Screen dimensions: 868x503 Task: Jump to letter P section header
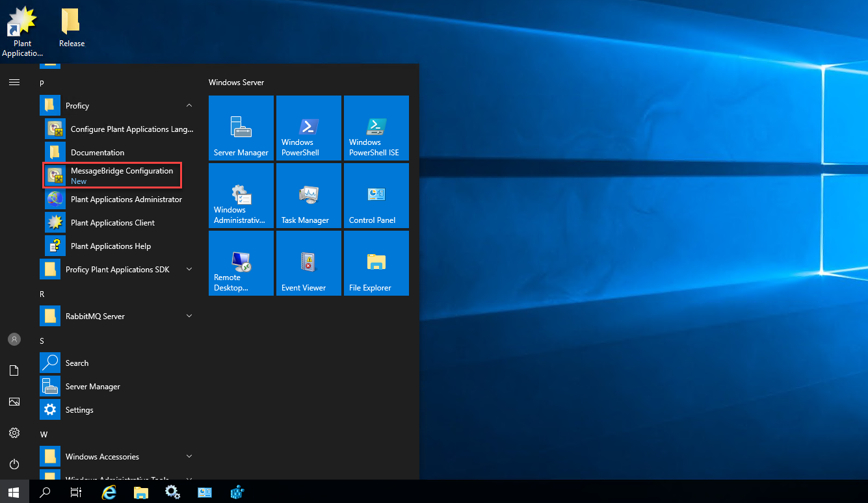tap(42, 83)
